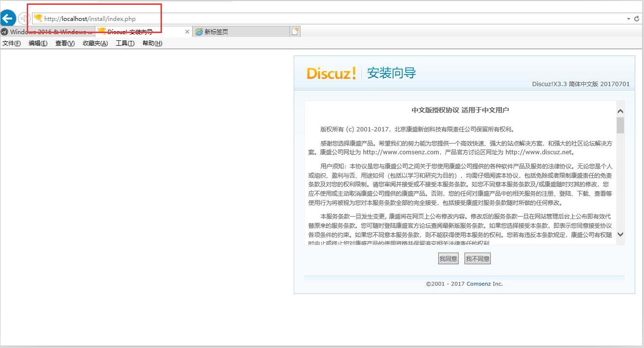
Task: Click the 安装向导 heading text
Action: pyautogui.click(x=392, y=73)
